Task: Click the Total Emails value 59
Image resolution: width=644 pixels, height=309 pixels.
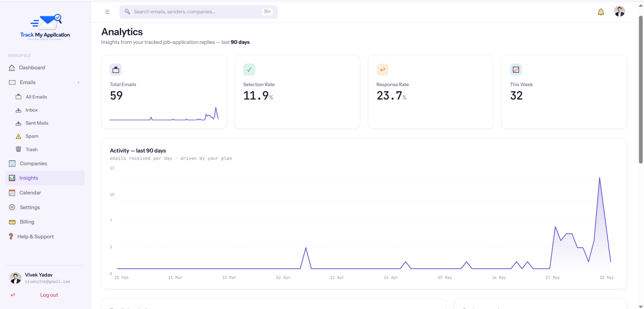Action: pyautogui.click(x=116, y=96)
